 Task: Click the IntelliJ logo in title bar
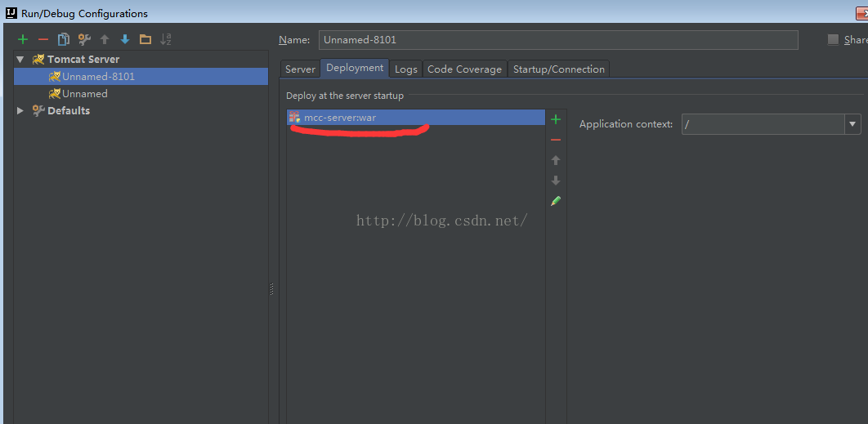coord(11,12)
